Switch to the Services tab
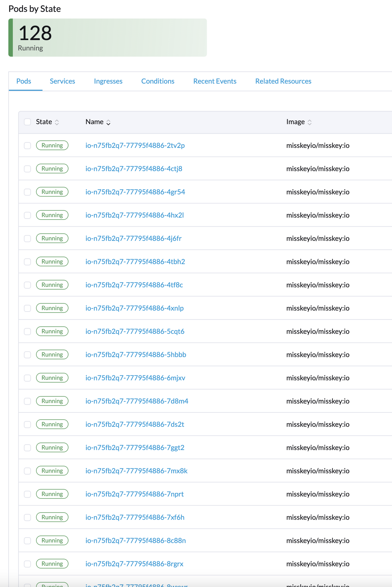Image resolution: width=392 pixels, height=587 pixels. click(x=62, y=81)
